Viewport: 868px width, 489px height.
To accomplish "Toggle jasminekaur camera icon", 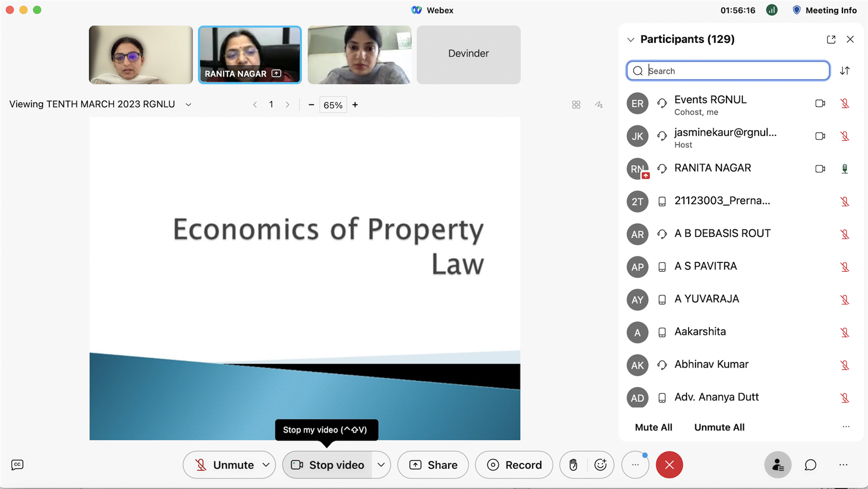I will tap(820, 136).
